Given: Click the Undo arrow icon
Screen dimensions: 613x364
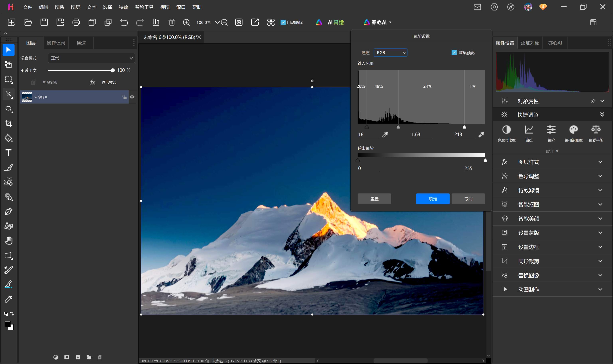Looking at the screenshot, I should point(124,22).
